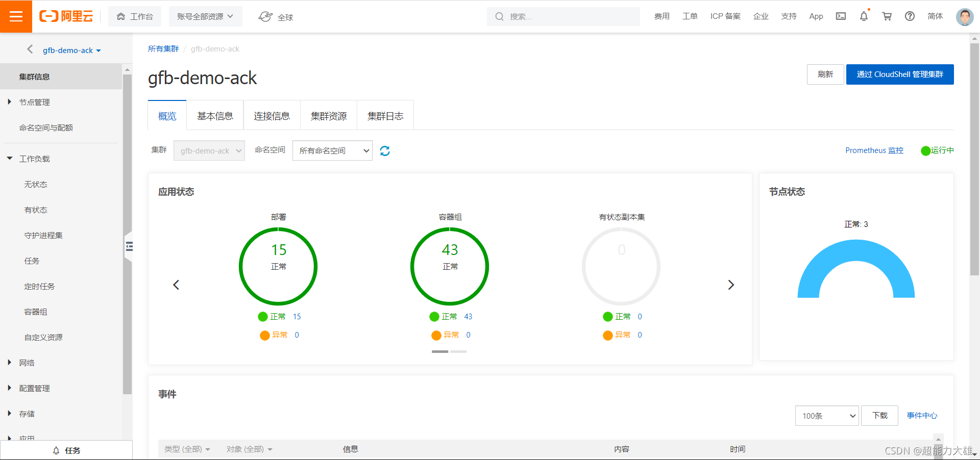Image resolution: width=980 pixels, height=460 pixels.
Task: Switch to the 集群日志 tab
Action: click(x=385, y=116)
